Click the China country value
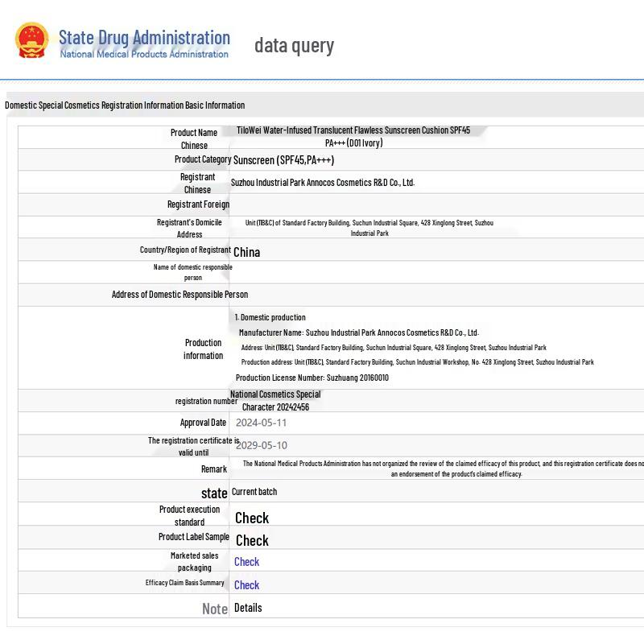 click(246, 252)
